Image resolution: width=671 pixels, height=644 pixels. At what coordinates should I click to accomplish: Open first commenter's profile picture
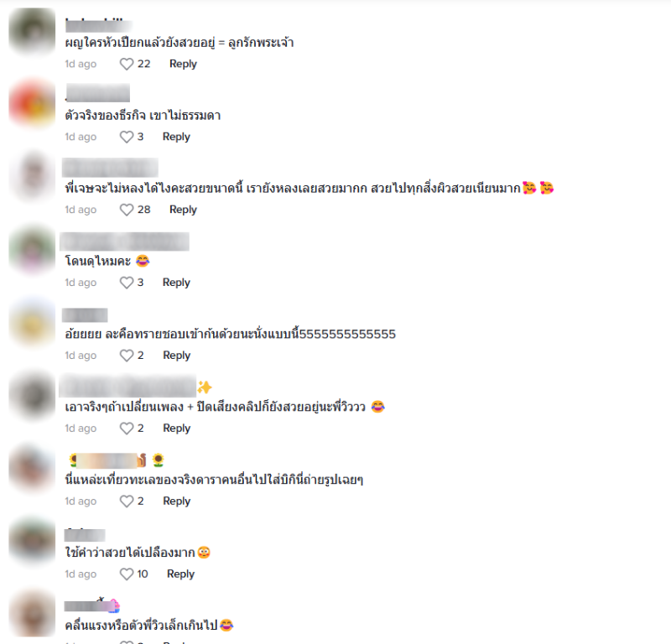coord(32,32)
